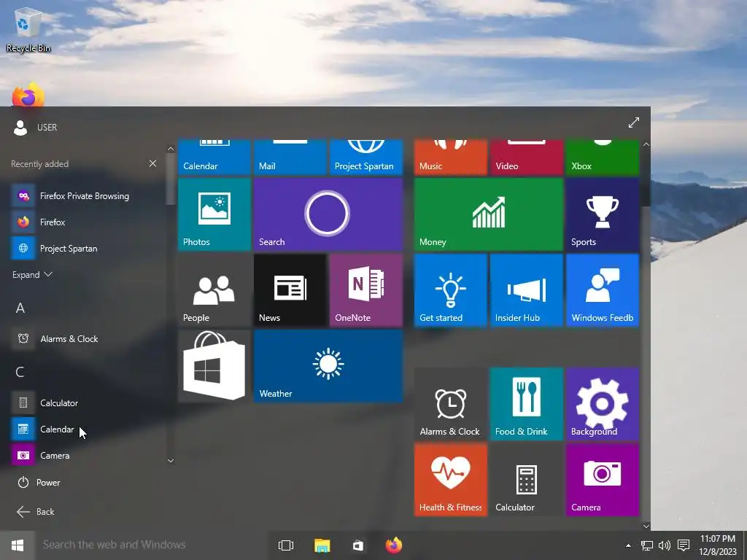Open the network status tray icon

[646, 545]
